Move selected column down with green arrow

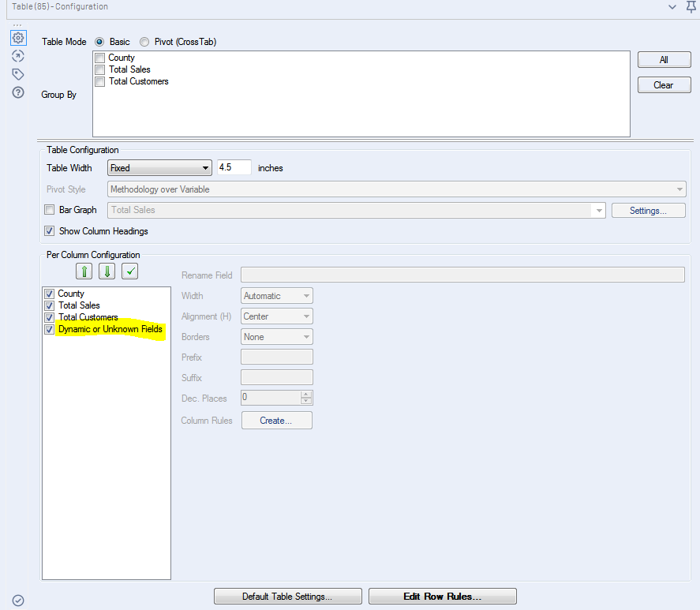tap(106, 271)
